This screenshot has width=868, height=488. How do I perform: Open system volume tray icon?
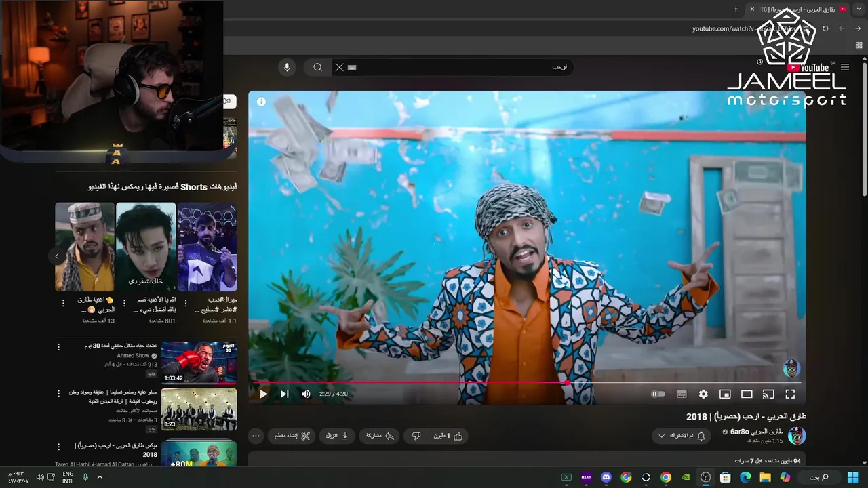click(39, 477)
